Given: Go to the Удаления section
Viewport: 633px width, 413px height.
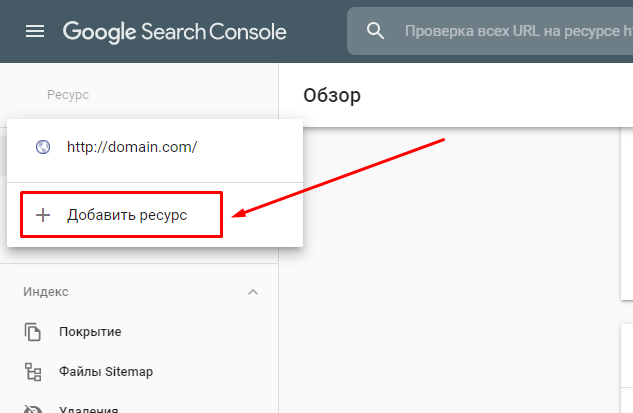Looking at the screenshot, I should click(92, 409).
